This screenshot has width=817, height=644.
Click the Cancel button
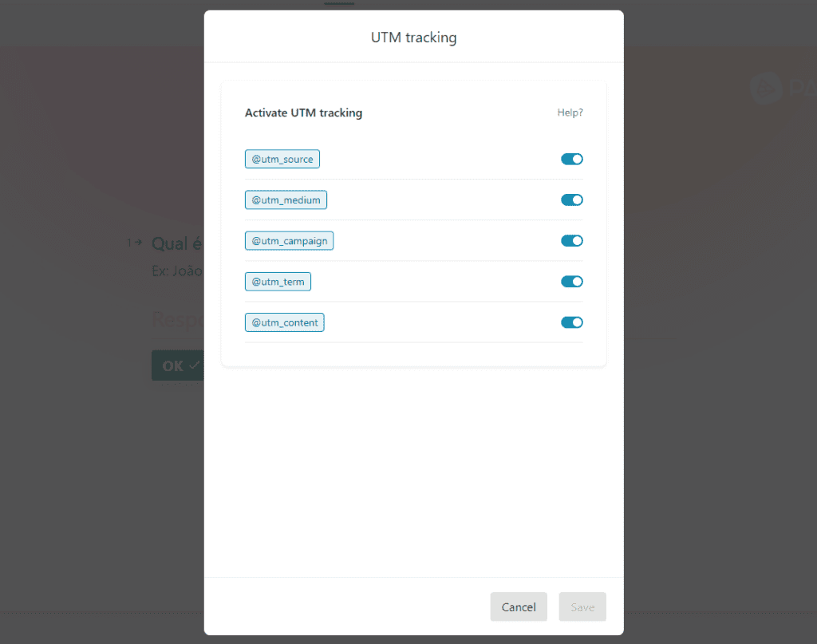coord(519,607)
